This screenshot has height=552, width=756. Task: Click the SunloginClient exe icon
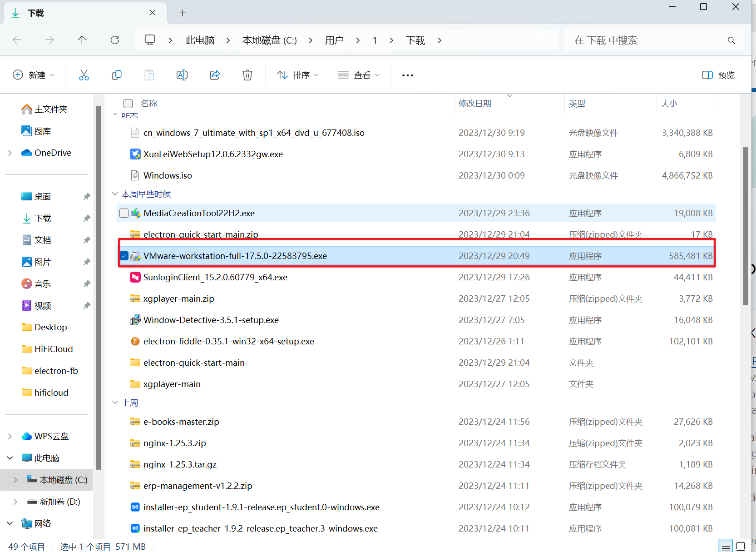[135, 277]
